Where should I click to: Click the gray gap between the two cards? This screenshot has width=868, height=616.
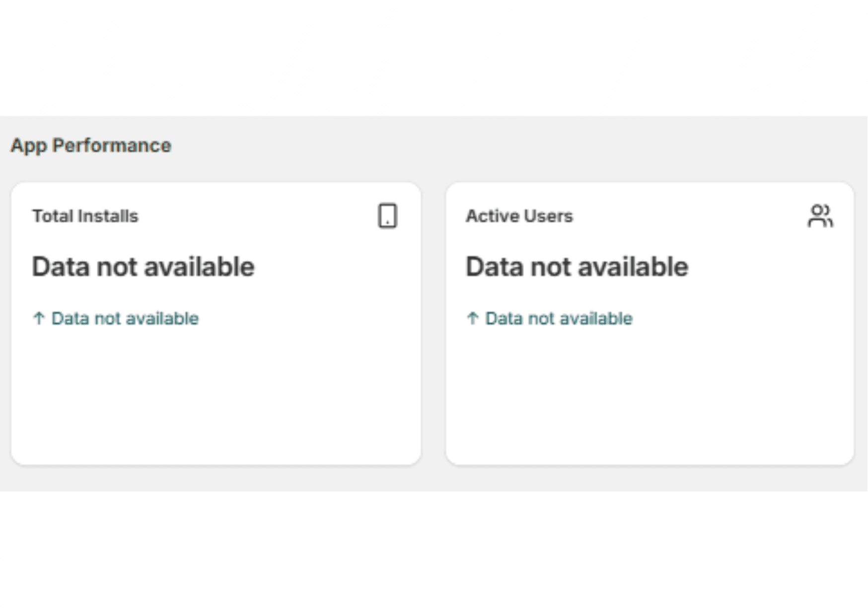(x=434, y=323)
